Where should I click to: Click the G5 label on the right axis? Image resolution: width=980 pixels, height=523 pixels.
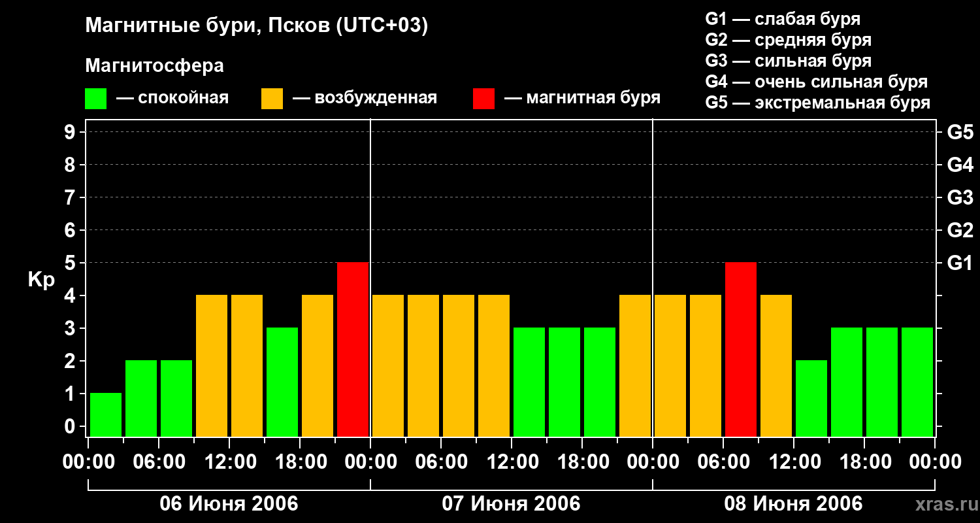coord(960,132)
